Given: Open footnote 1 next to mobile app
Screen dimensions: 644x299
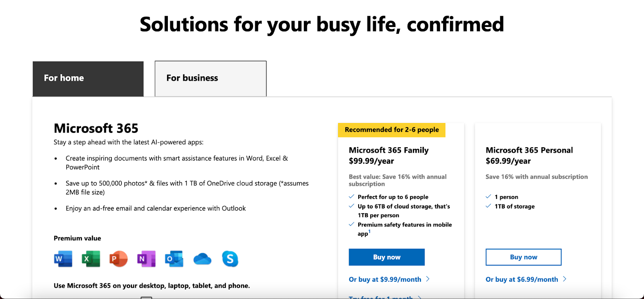Looking at the screenshot, I should [369, 231].
